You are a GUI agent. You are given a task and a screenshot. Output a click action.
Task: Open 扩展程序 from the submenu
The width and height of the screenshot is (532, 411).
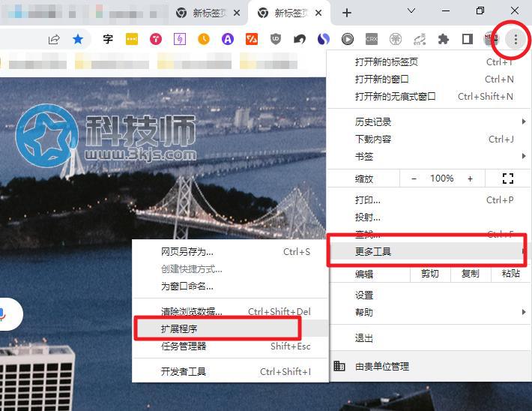pos(230,328)
